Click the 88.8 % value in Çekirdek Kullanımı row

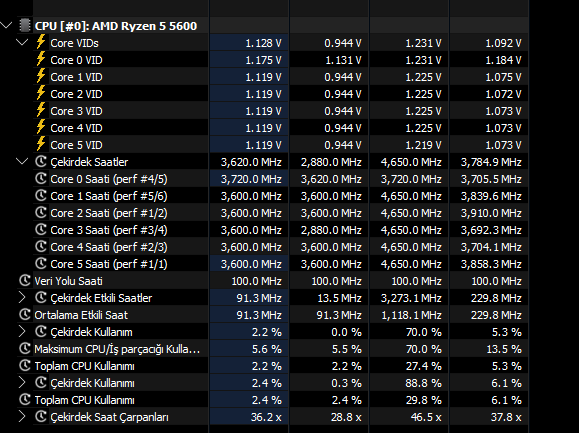click(424, 383)
